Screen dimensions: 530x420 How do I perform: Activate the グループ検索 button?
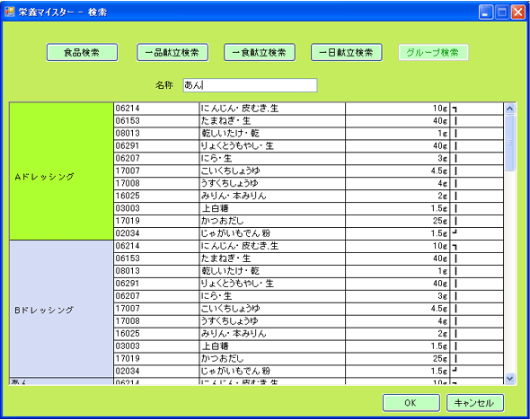pos(433,52)
